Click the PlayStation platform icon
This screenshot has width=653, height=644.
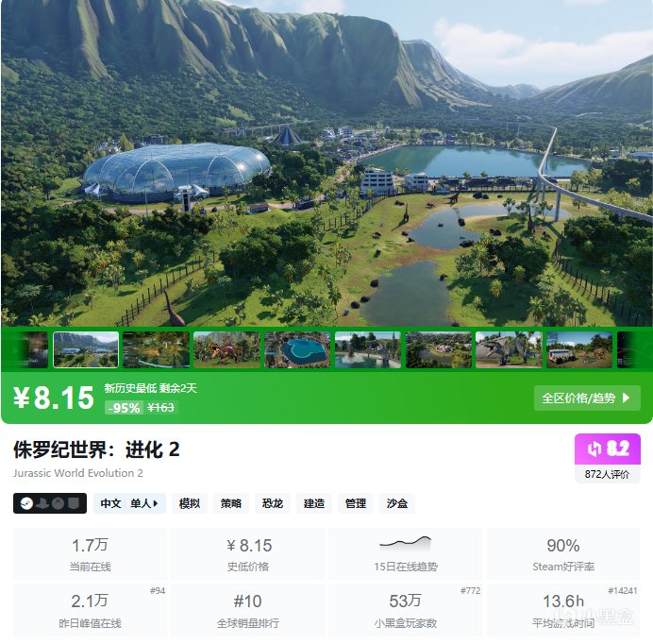tap(42, 503)
